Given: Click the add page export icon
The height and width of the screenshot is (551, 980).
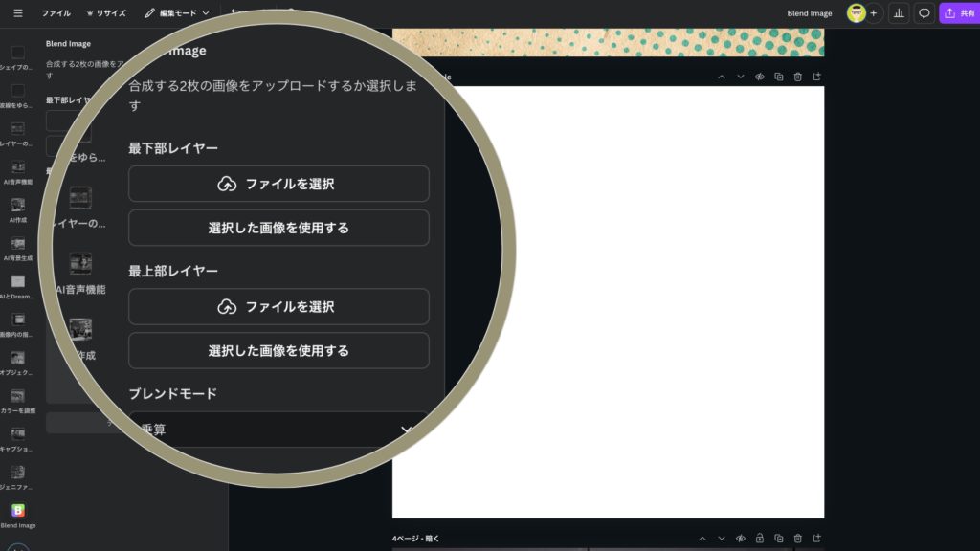Looking at the screenshot, I should [816, 77].
